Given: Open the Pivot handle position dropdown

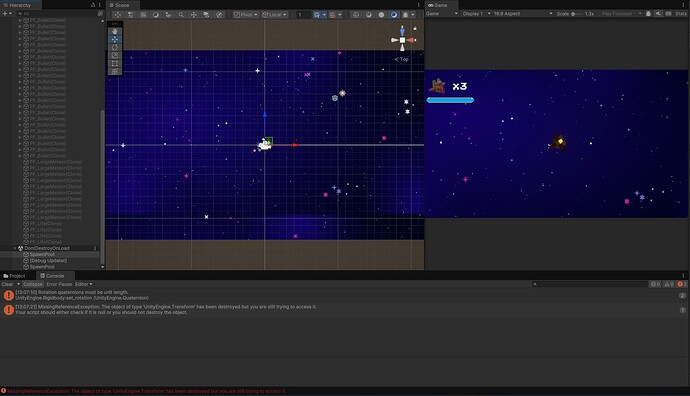Looking at the screenshot, I should point(246,15).
